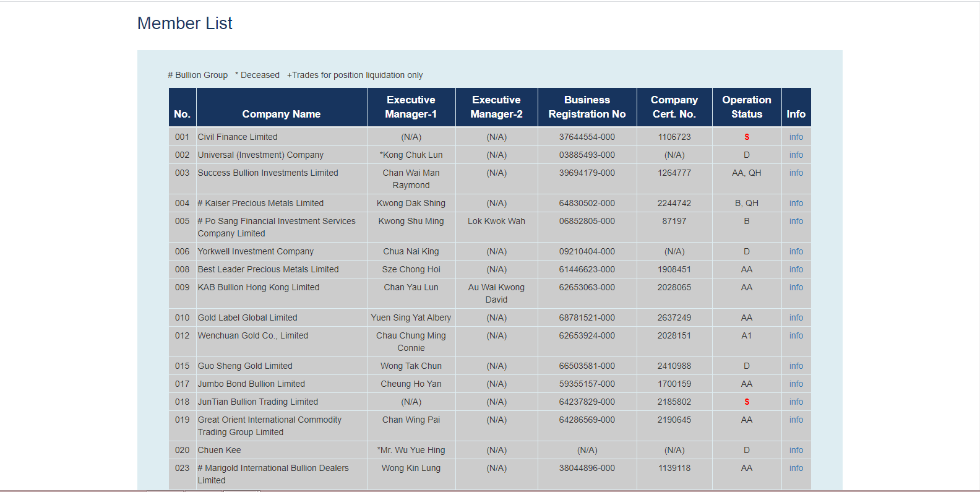
Task: Click info link for Wenchuan Gold Co.
Action: click(796, 335)
